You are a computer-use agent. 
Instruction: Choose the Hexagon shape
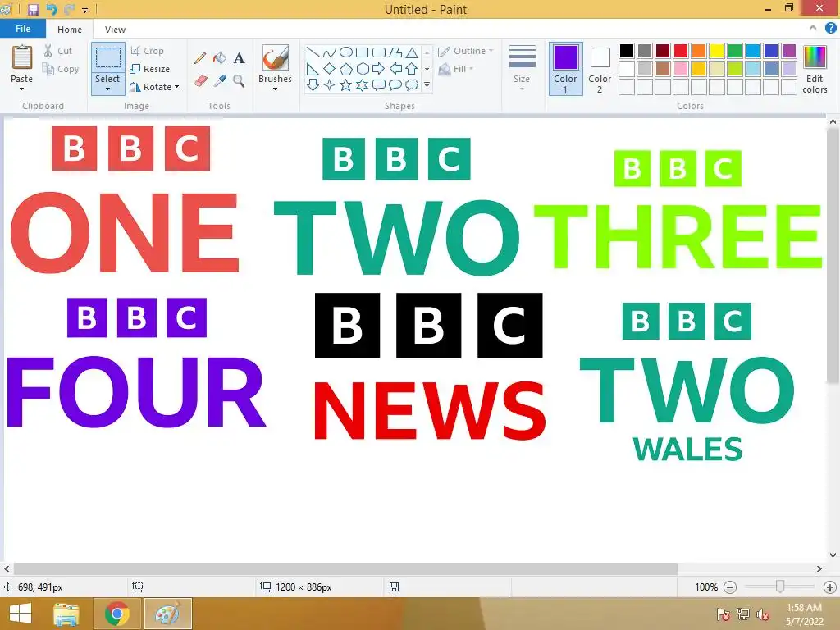coord(362,69)
